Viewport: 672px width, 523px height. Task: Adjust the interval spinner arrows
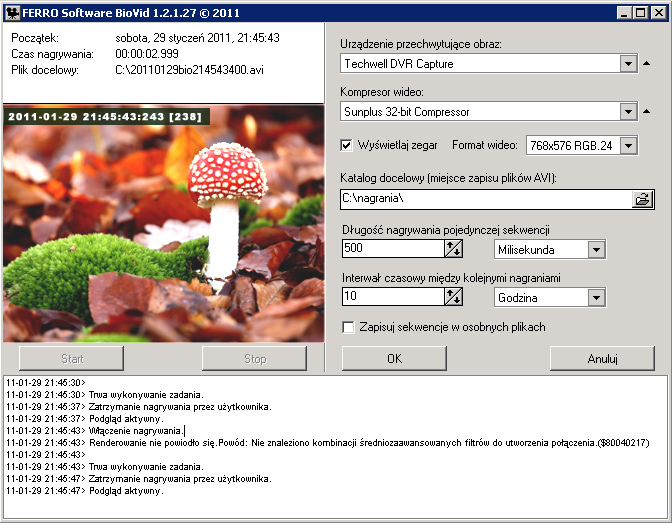pyautogui.click(x=453, y=296)
